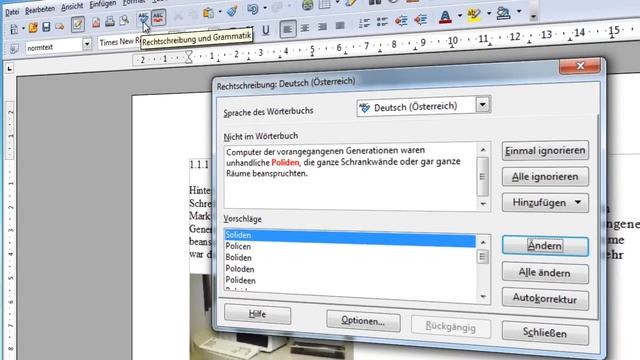Open the Ansicht menu

72,7
